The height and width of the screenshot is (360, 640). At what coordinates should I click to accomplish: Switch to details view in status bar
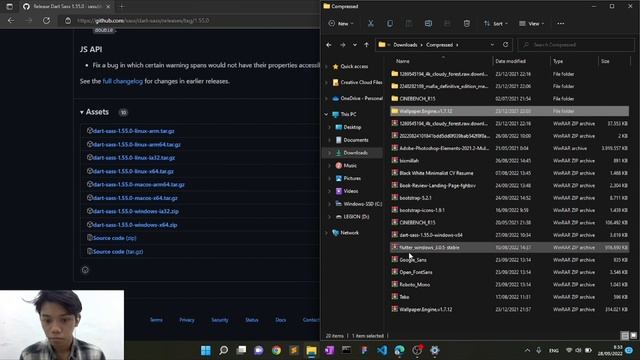[625, 336]
